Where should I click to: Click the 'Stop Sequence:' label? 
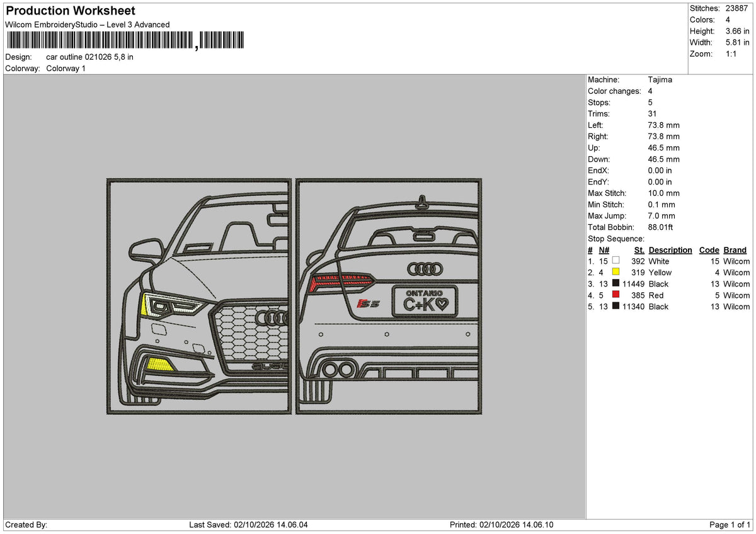click(616, 238)
